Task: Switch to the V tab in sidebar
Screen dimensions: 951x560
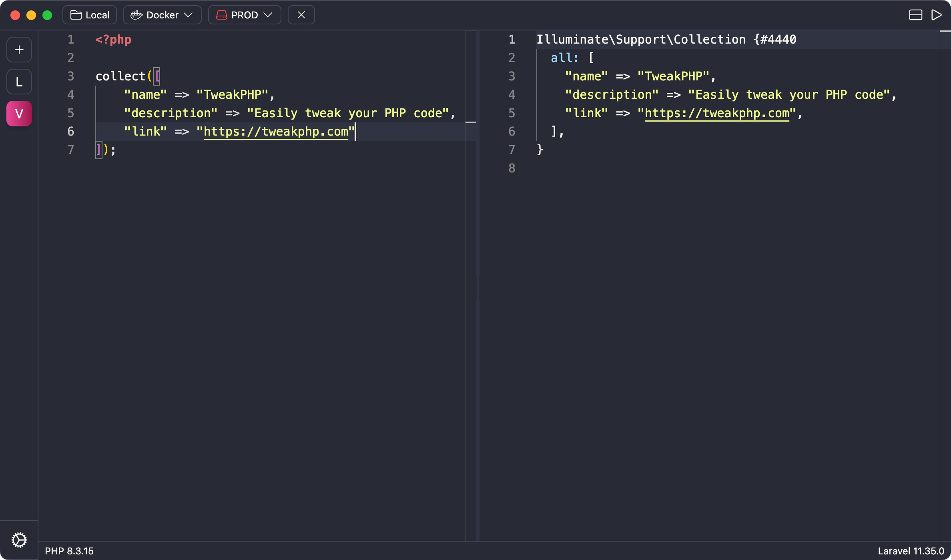Action: (19, 114)
